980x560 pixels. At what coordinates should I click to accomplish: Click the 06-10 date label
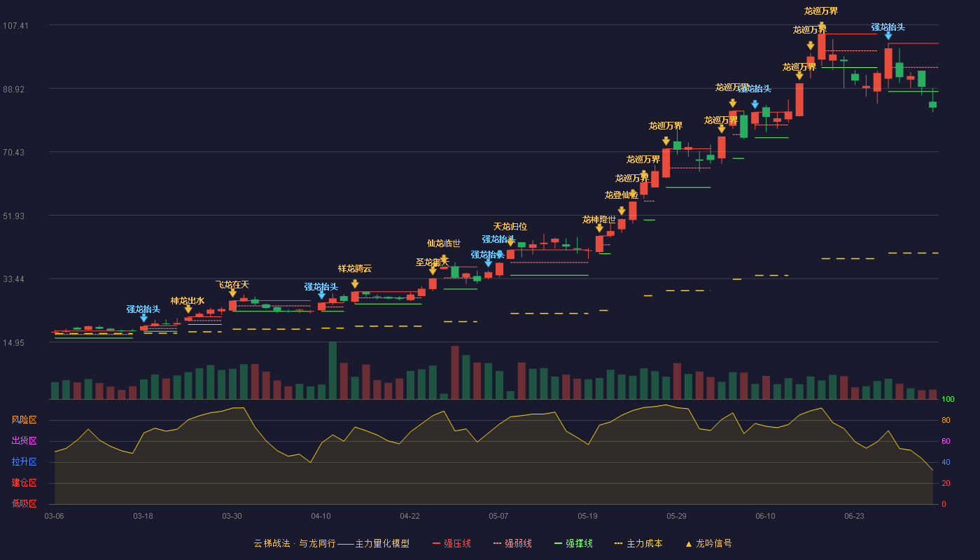[x=765, y=516]
